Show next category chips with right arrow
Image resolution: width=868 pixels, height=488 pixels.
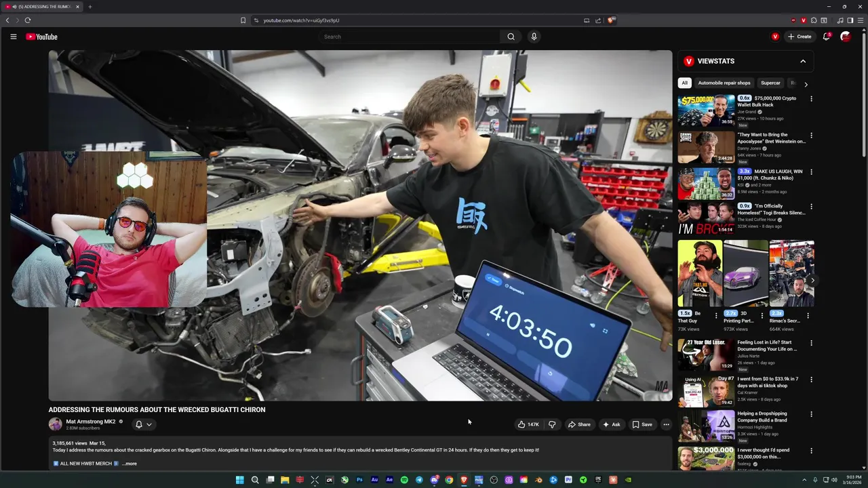[x=806, y=84]
